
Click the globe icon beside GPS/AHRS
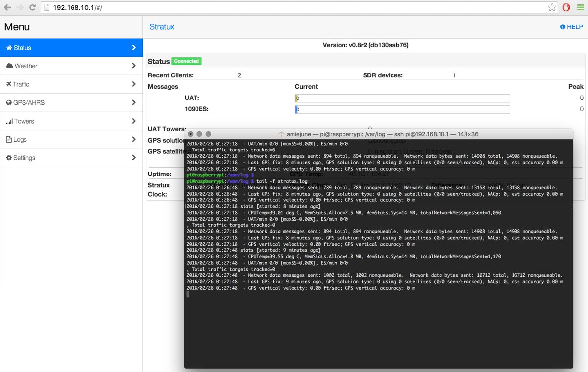[9, 102]
